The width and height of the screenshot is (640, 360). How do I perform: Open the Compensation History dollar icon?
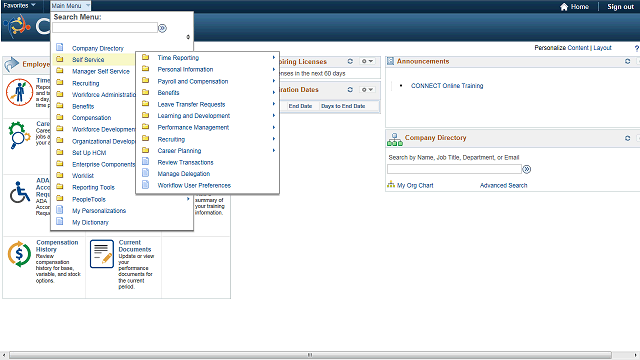click(19, 254)
